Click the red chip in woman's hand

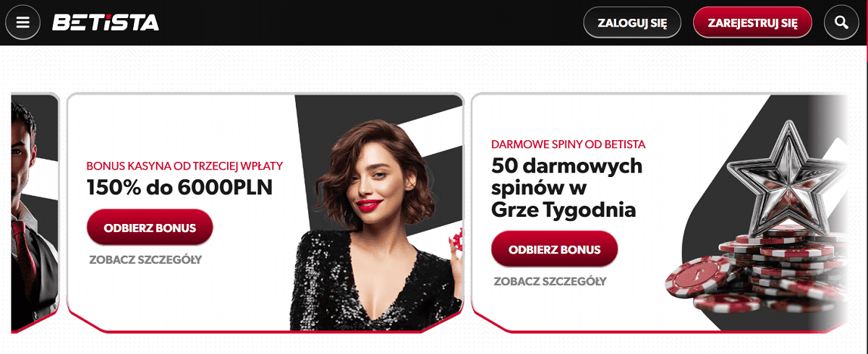[x=455, y=240]
